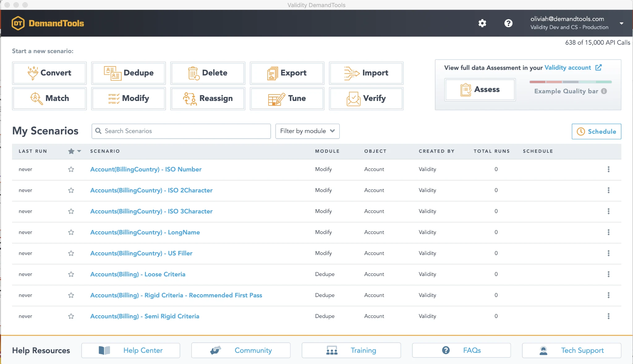
Task: Open options menu for Semi Rigid Criteria scenario
Action: point(608,316)
